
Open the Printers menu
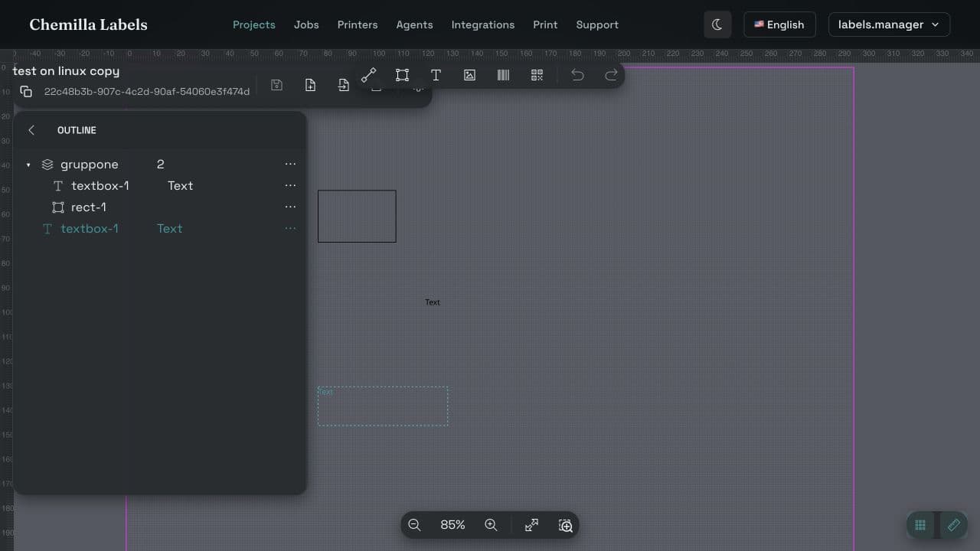pos(358,24)
